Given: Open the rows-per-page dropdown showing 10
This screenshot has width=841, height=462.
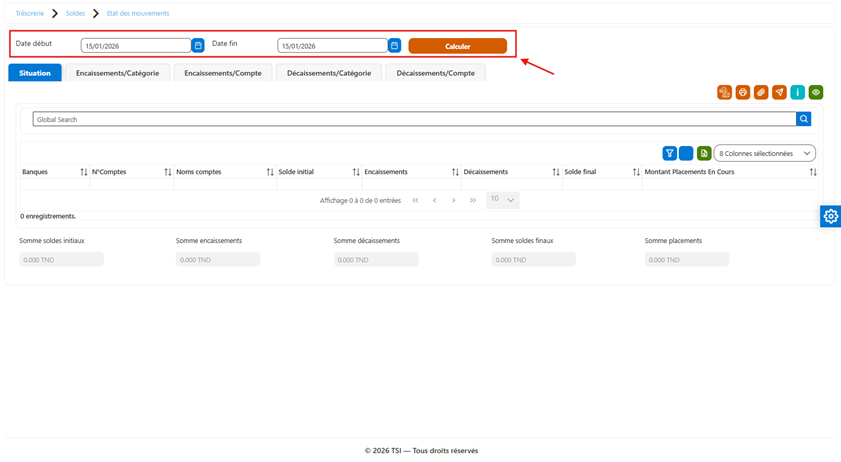Looking at the screenshot, I should pos(503,200).
